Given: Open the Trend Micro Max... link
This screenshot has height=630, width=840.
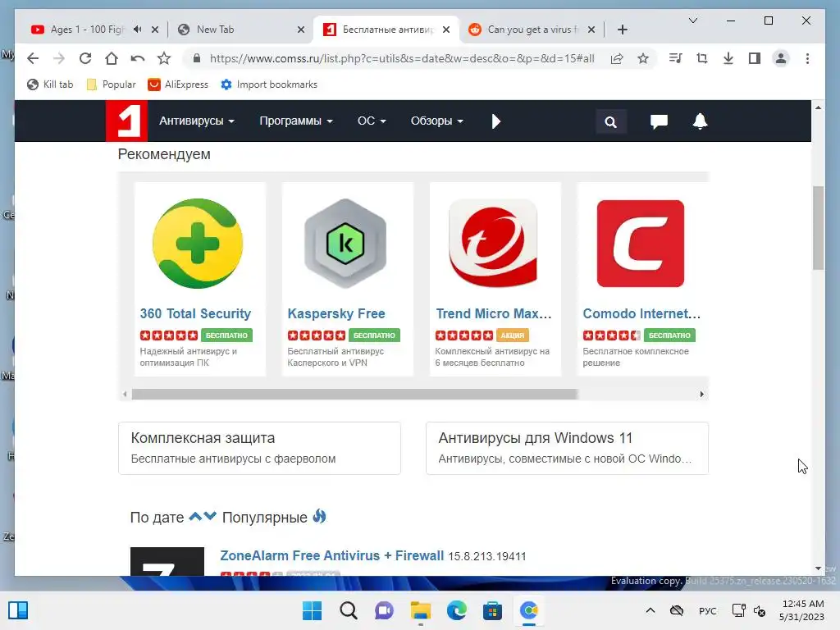Looking at the screenshot, I should tap(493, 313).
